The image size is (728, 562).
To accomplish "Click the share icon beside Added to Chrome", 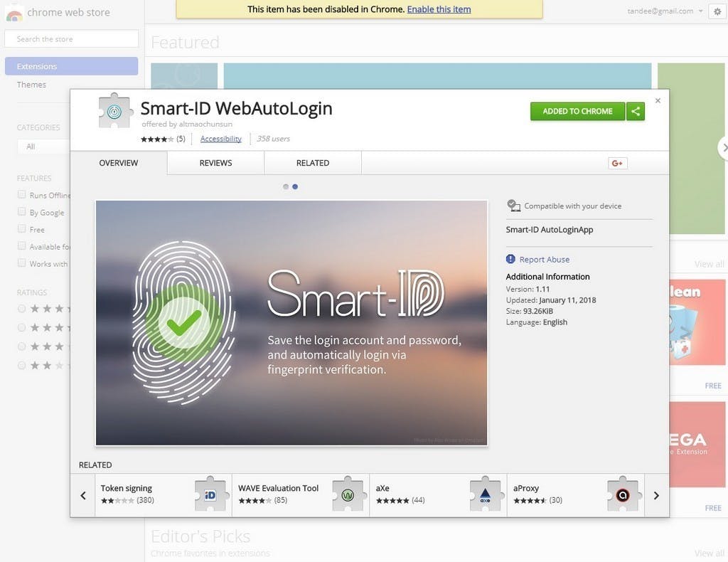I will (636, 111).
